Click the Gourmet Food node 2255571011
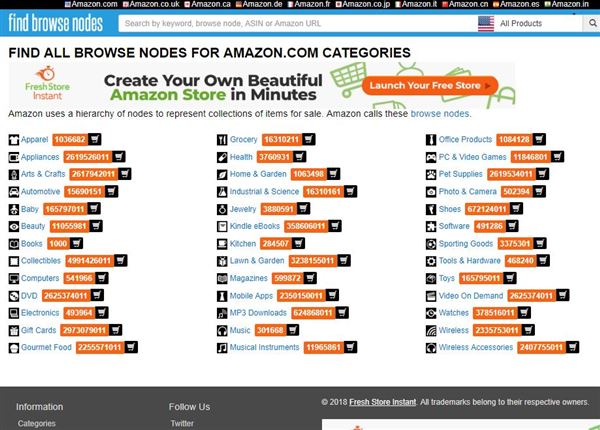This screenshot has width=600, height=430. [99, 347]
